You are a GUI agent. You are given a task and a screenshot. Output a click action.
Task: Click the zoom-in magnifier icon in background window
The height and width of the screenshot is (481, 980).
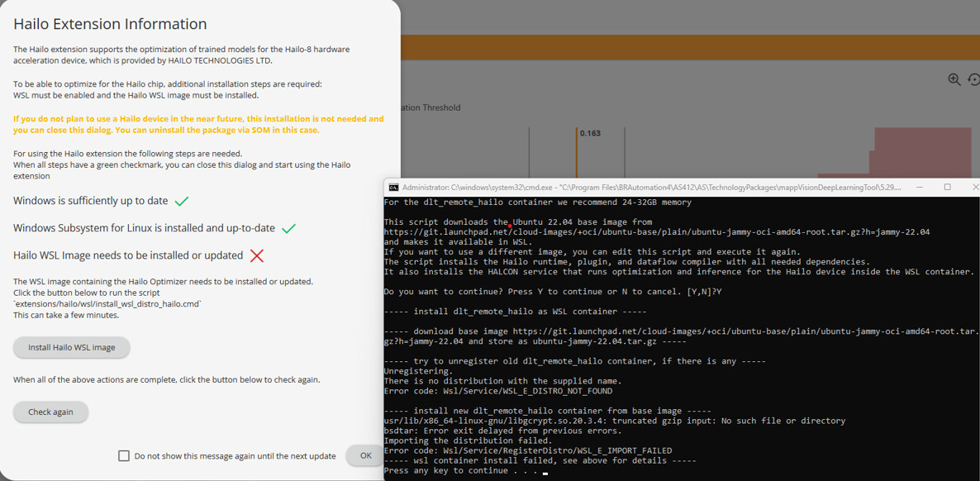click(954, 79)
